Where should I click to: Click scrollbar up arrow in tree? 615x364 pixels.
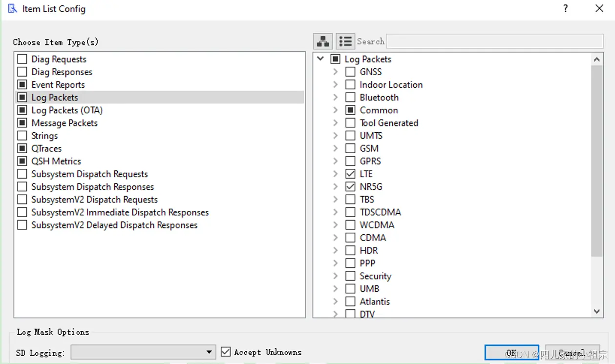(x=596, y=60)
